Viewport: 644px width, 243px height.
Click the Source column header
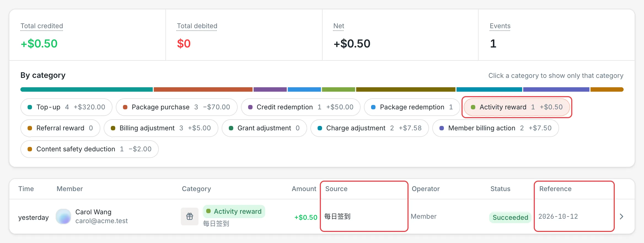[x=336, y=189]
